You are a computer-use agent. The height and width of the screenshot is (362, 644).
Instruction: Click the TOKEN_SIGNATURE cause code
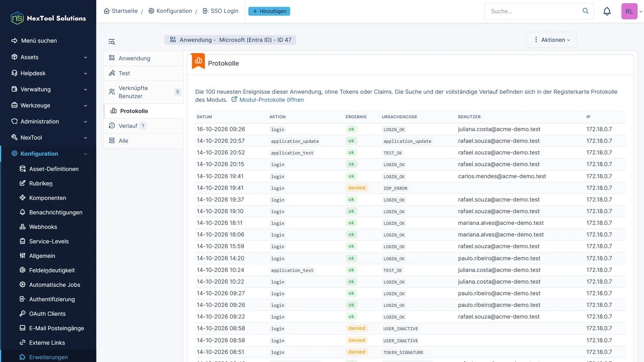pos(403,352)
